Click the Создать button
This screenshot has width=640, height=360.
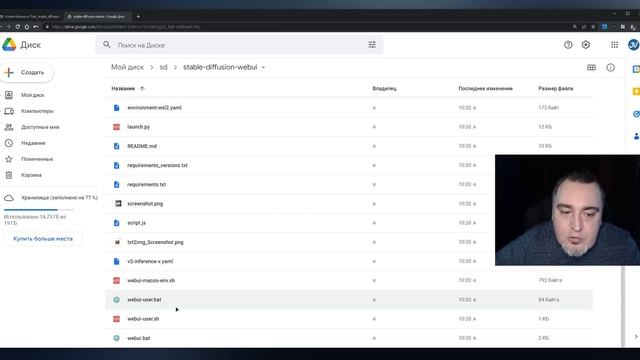[27, 73]
